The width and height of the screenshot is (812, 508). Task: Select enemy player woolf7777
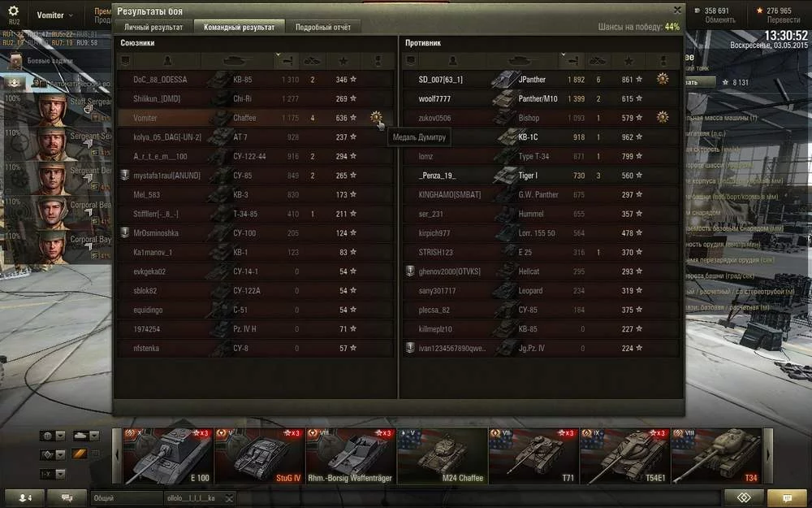click(x=434, y=98)
